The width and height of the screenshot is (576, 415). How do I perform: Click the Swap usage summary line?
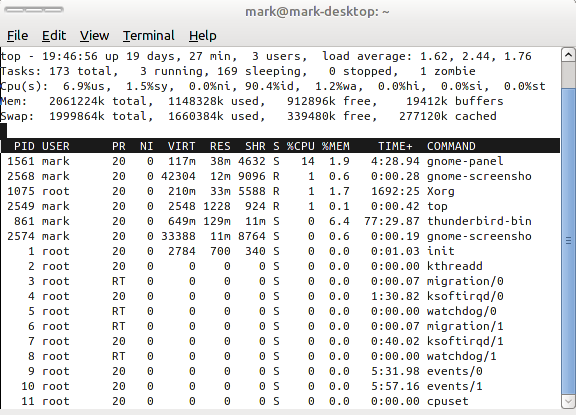(249, 116)
